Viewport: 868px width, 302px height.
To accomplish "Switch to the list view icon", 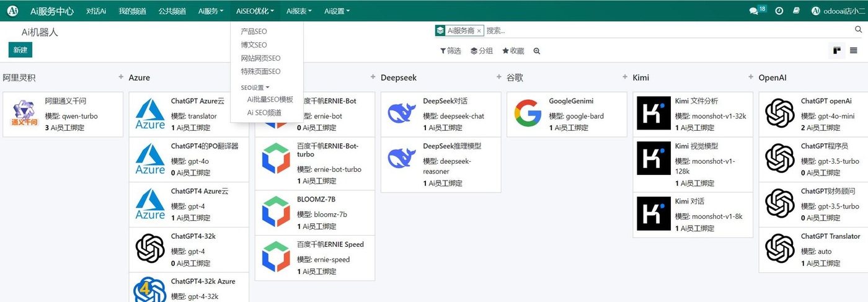I will [x=854, y=51].
